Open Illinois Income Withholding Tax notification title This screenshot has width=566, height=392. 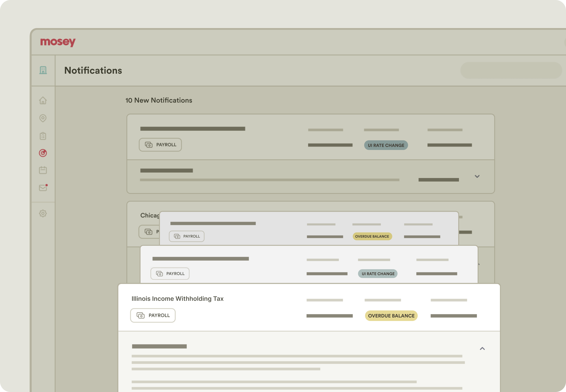[177, 299]
